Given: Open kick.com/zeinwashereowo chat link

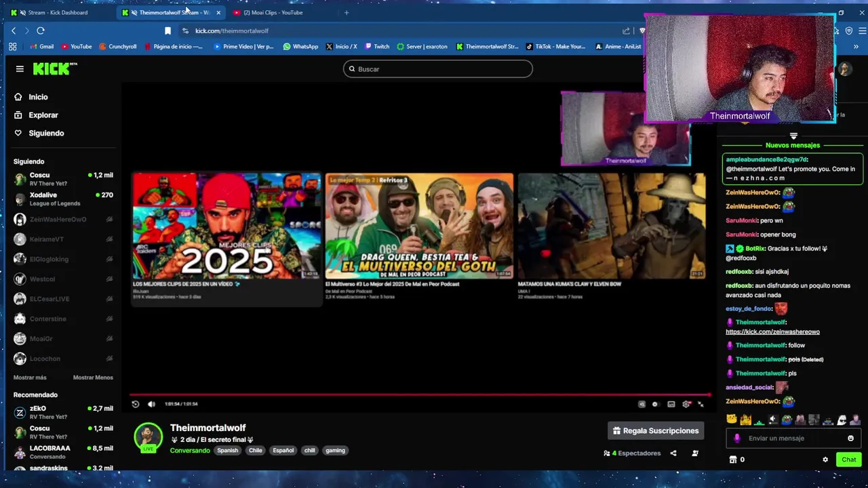Looking at the screenshot, I should pos(772,332).
